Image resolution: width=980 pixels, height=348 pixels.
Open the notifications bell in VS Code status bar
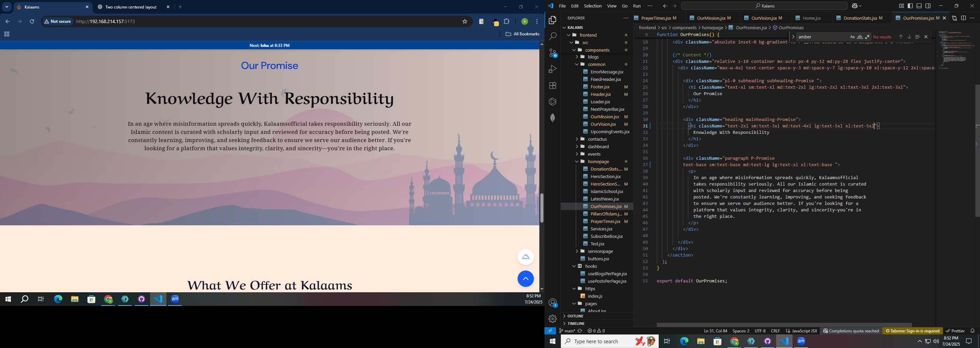(973, 331)
